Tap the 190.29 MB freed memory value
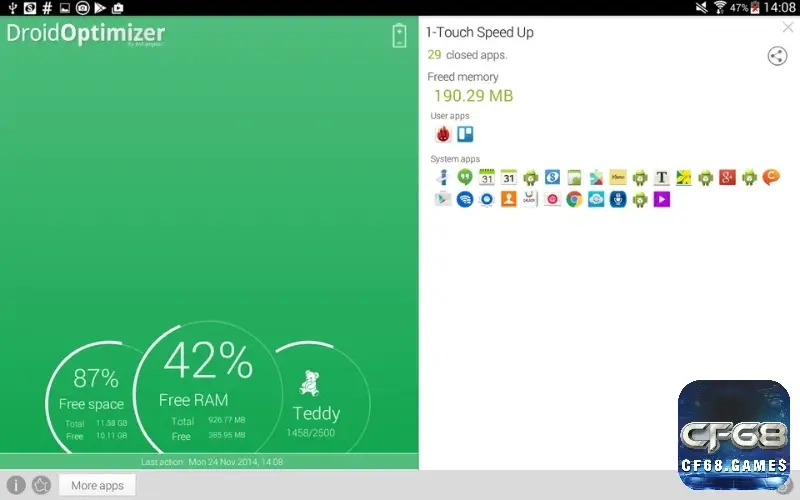The image size is (800, 500). pyautogui.click(x=473, y=96)
